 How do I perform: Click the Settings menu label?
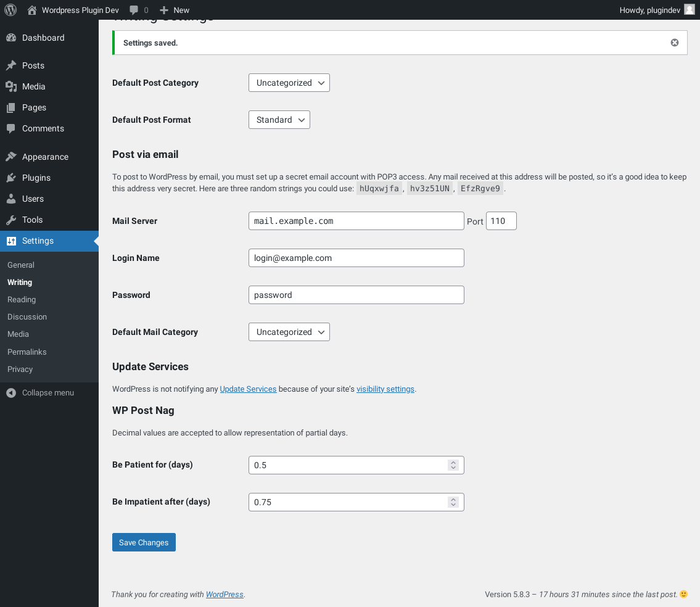(x=38, y=241)
